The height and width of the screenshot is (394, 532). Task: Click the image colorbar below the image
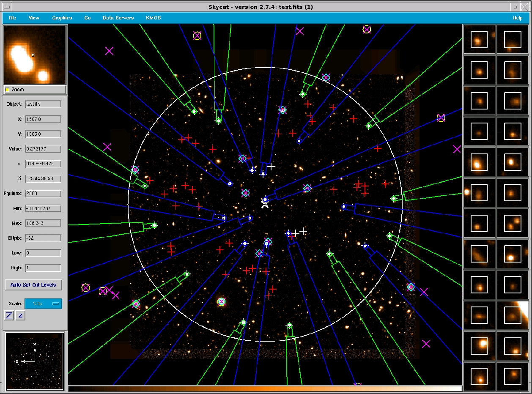click(265, 389)
